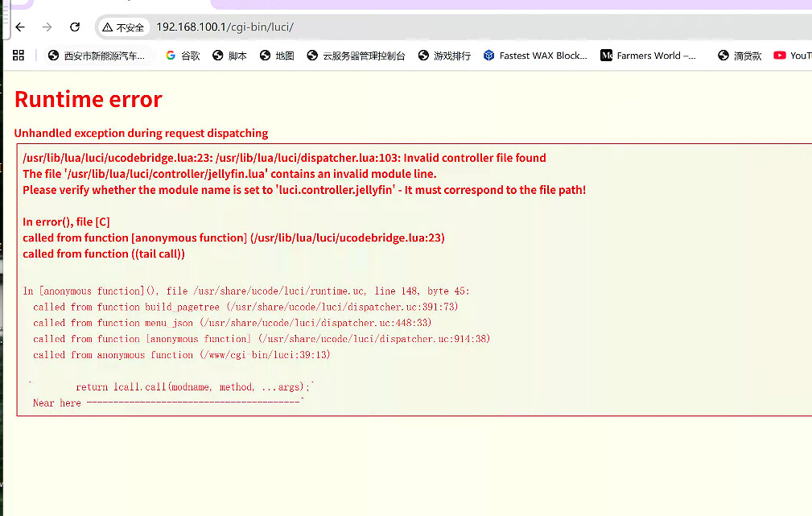Open the 云服务器管理控制台 bookmark
The image size is (812, 516).
[x=357, y=56]
